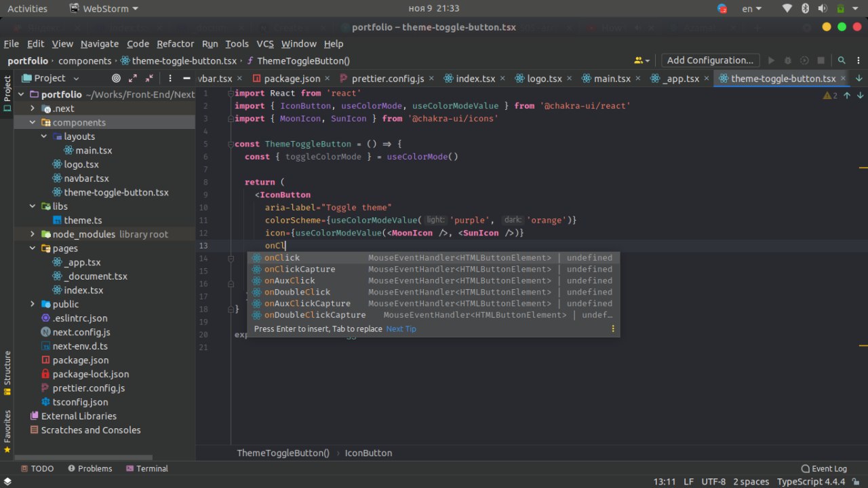
Task: Close the logo.tsx editor tab
Action: click(569, 79)
